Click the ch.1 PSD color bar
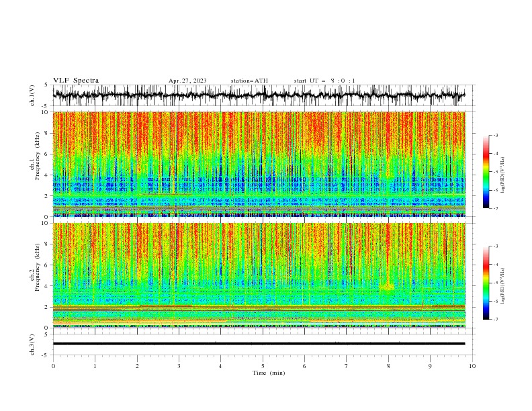Viewport: 532px width, 411px height. [486, 172]
